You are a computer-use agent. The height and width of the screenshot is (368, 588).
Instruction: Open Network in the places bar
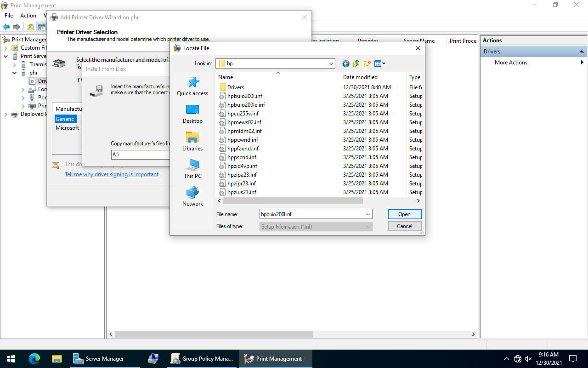192,196
